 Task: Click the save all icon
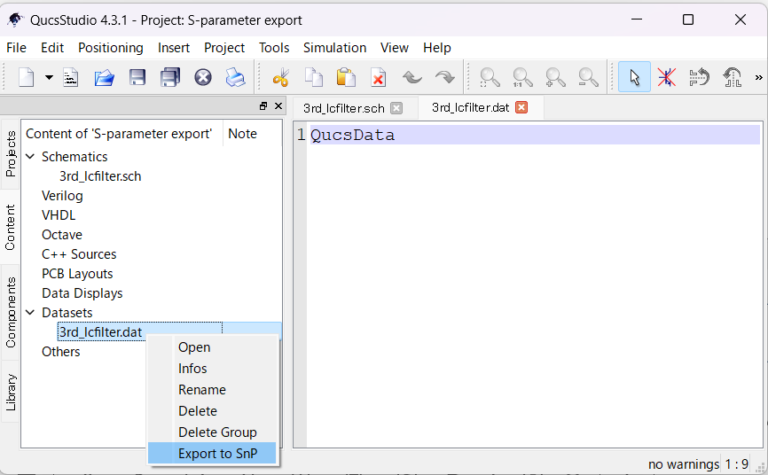coord(170,77)
